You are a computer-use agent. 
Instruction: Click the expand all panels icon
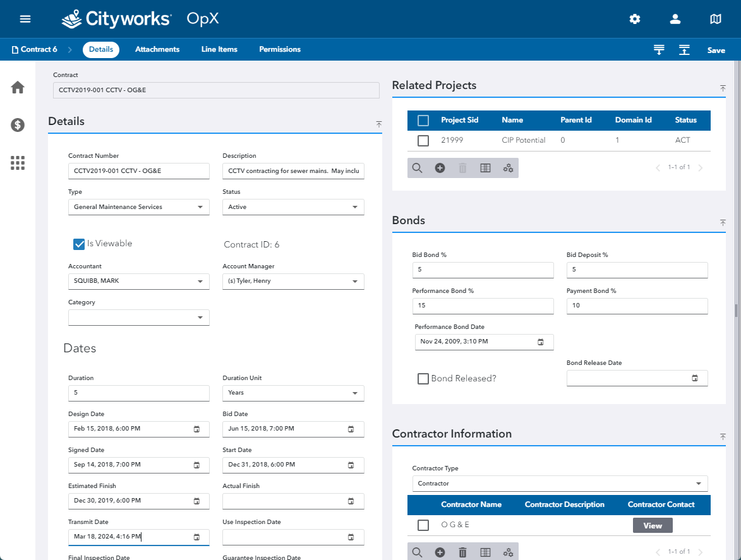(x=659, y=50)
